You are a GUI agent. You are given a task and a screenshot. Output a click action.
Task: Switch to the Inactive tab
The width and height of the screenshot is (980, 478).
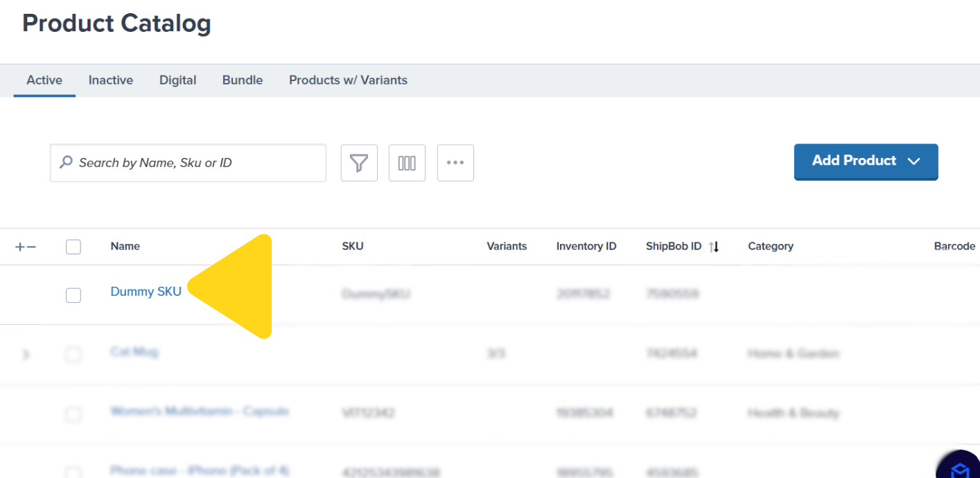tap(110, 80)
